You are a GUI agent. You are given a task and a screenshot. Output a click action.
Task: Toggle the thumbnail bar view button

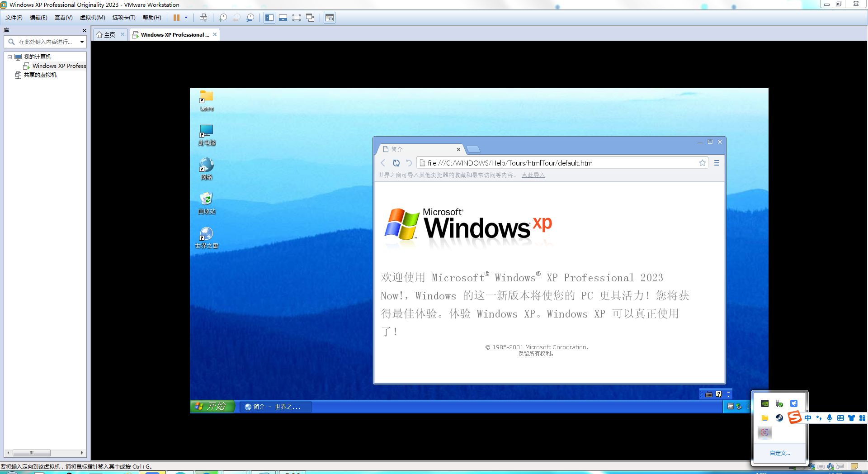[x=283, y=18]
